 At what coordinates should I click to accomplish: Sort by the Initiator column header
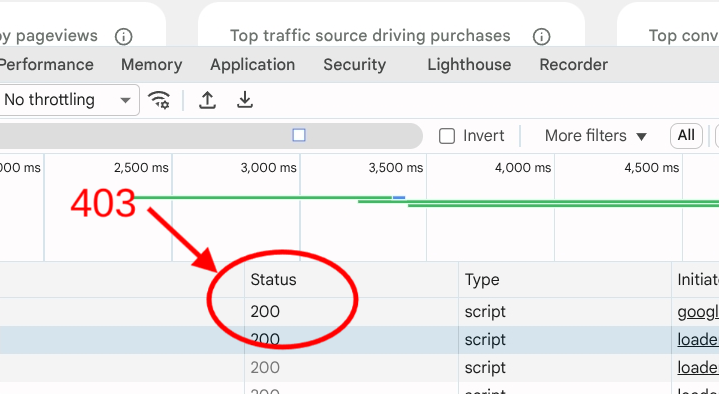696,280
